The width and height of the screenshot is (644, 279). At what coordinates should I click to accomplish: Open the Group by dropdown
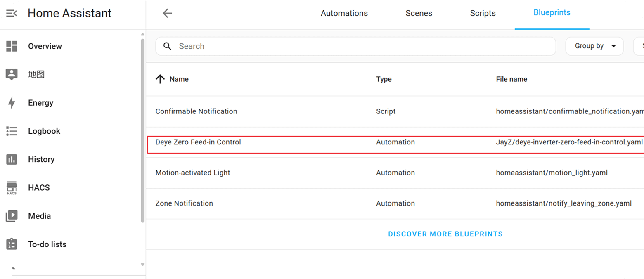(x=594, y=46)
